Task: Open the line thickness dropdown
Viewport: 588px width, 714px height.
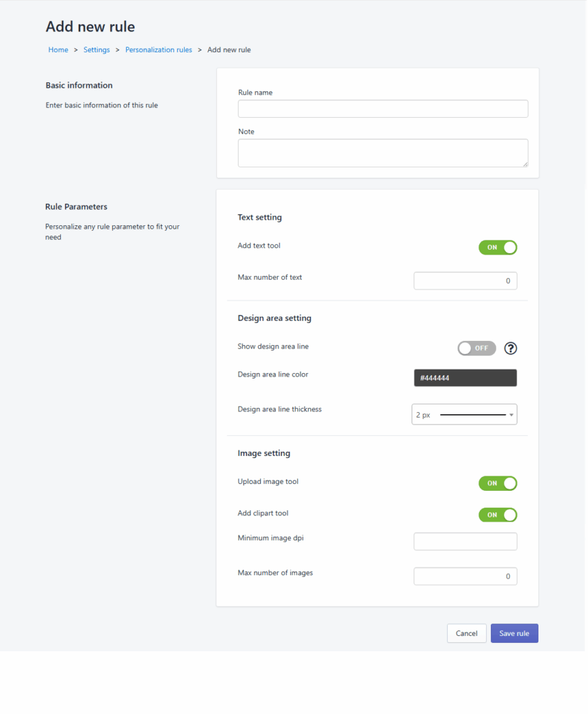Action: [x=464, y=414]
